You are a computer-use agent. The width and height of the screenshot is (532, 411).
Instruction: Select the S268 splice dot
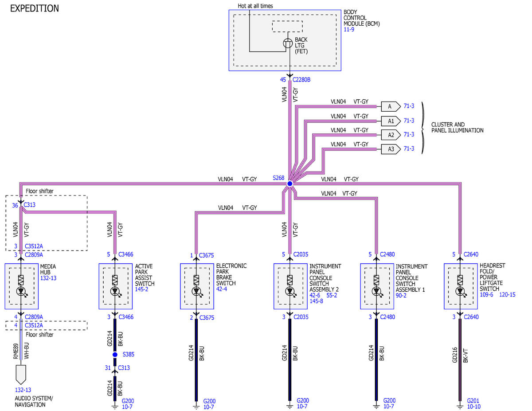tap(289, 183)
